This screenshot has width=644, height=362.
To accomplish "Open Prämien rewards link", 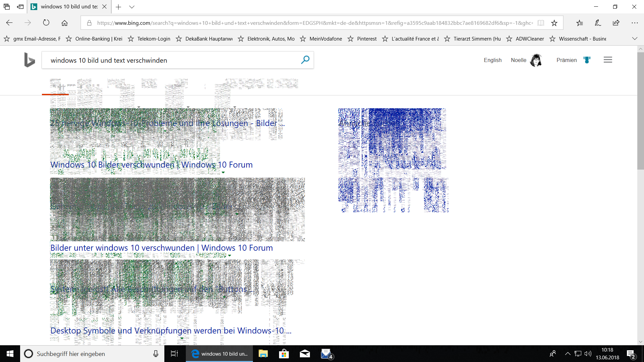I will point(567,60).
